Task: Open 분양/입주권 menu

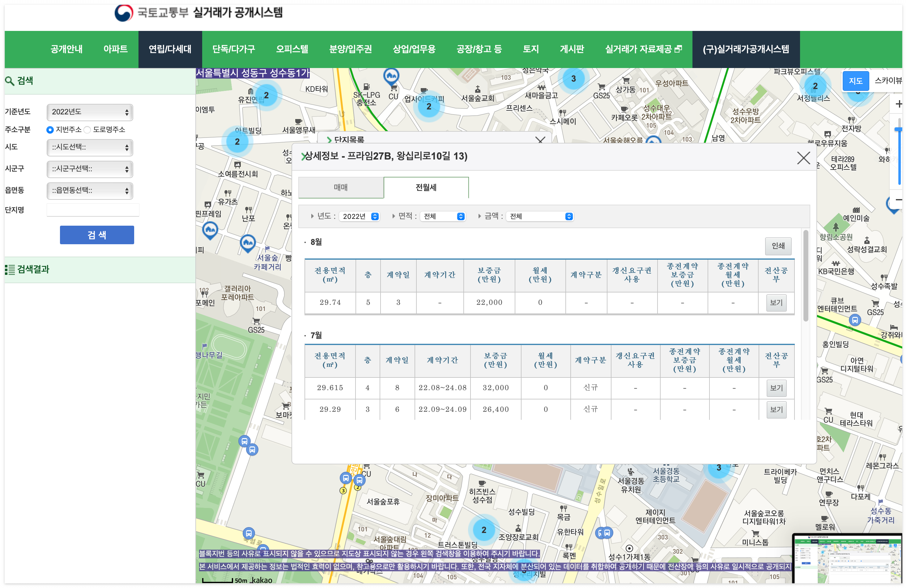Action: pos(350,49)
